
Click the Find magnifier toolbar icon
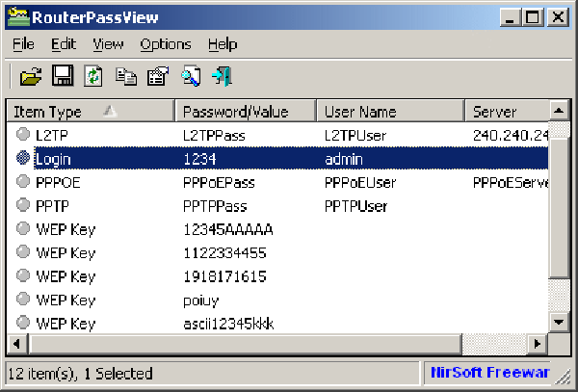click(191, 76)
